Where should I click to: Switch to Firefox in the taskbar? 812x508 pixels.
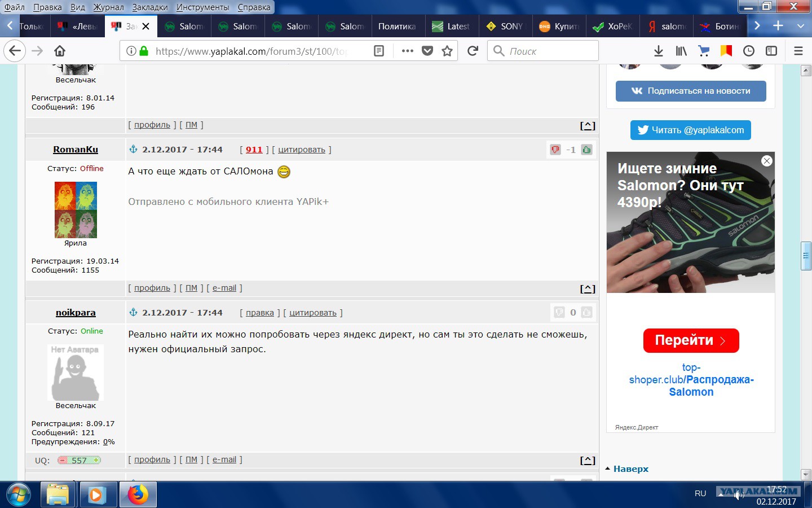pyautogui.click(x=138, y=495)
